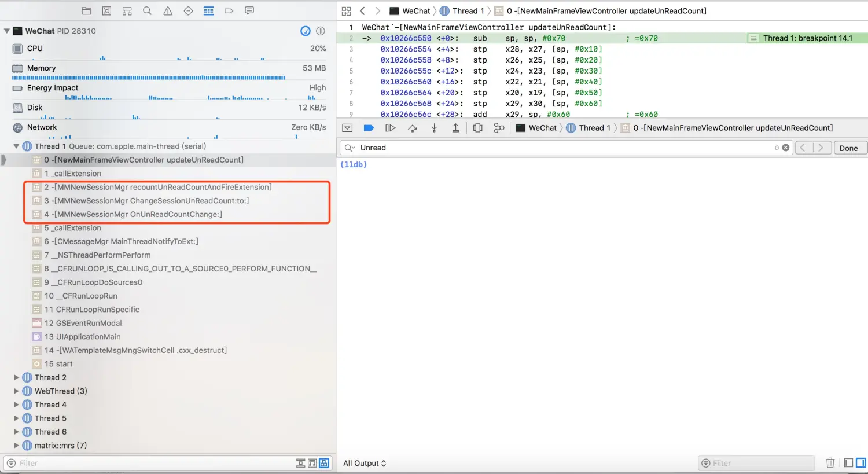Expand WebThread (3)
Image resolution: width=868 pixels, height=474 pixels.
click(16, 391)
